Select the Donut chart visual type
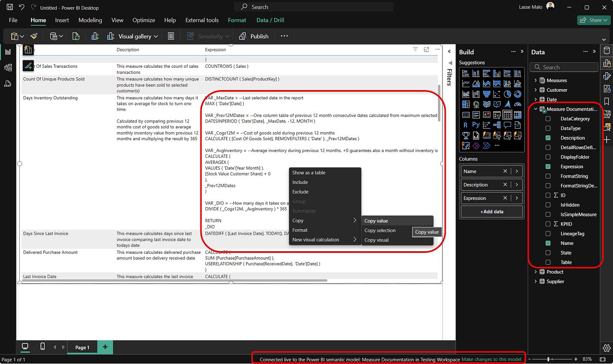Image resolution: width=613 pixels, height=364 pixels. 517,94
